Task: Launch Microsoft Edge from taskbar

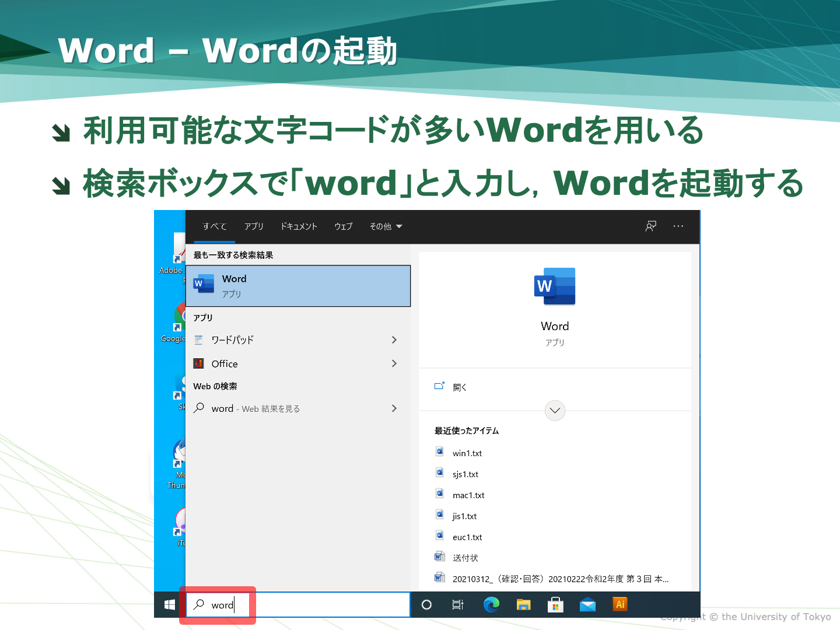Action: pos(491,605)
